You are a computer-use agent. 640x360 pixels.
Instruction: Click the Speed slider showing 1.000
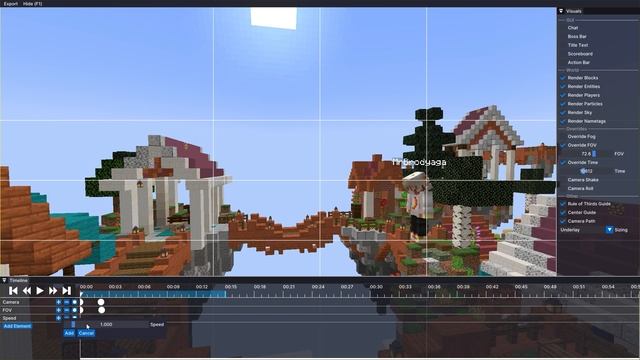click(106, 324)
